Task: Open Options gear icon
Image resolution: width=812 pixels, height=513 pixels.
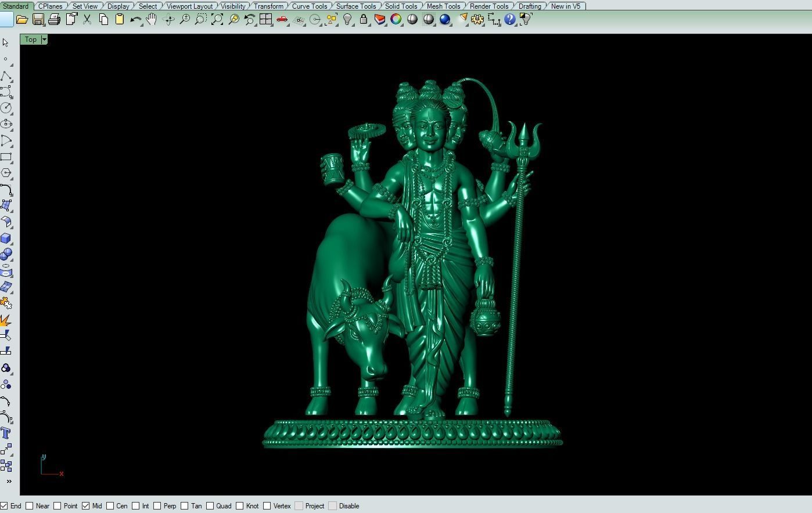Action: (x=477, y=19)
